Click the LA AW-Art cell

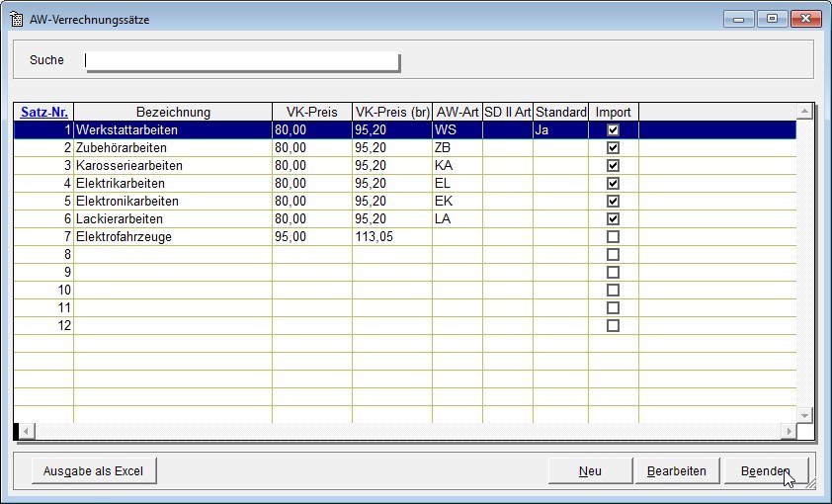(x=458, y=218)
